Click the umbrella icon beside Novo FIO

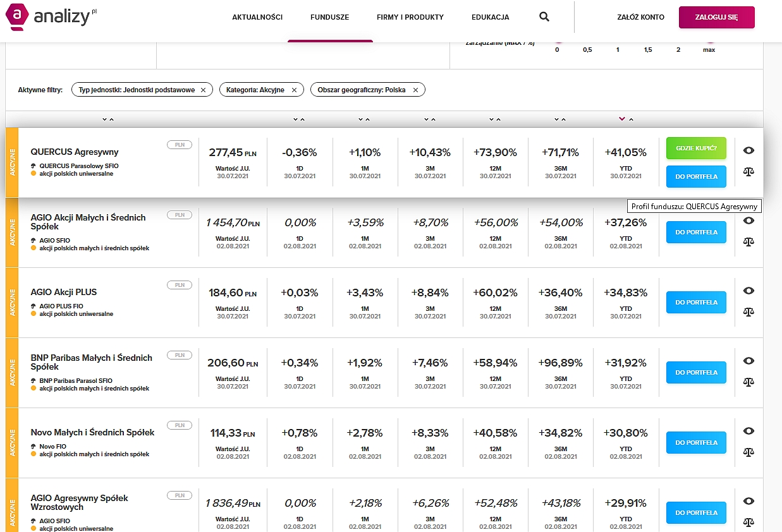click(34, 447)
